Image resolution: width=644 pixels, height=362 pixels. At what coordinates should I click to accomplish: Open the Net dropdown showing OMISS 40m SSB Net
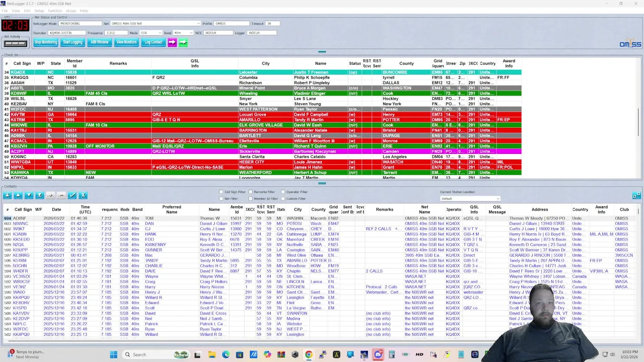(x=155, y=24)
